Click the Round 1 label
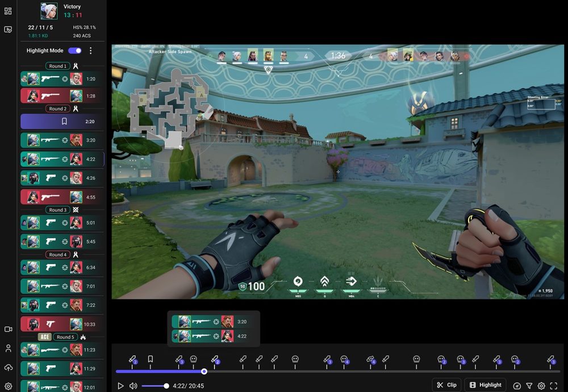Viewport: 568px width, 392px height. point(57,66)
